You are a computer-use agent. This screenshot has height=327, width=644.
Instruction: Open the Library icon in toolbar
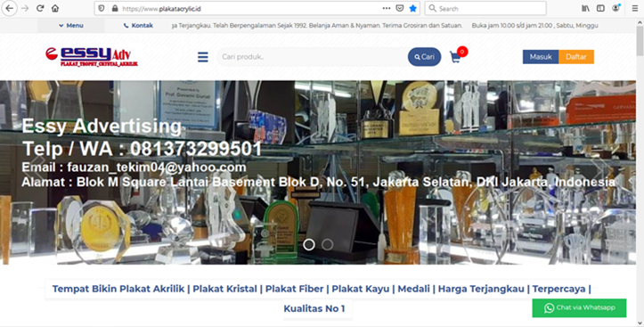586,8
